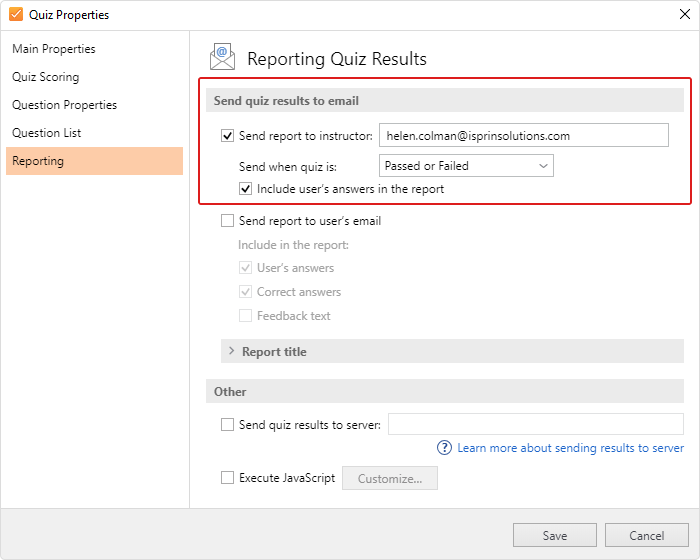The image size is (700, 560).
Task: Select the Reporting section
Action: (x=94, y=161)
